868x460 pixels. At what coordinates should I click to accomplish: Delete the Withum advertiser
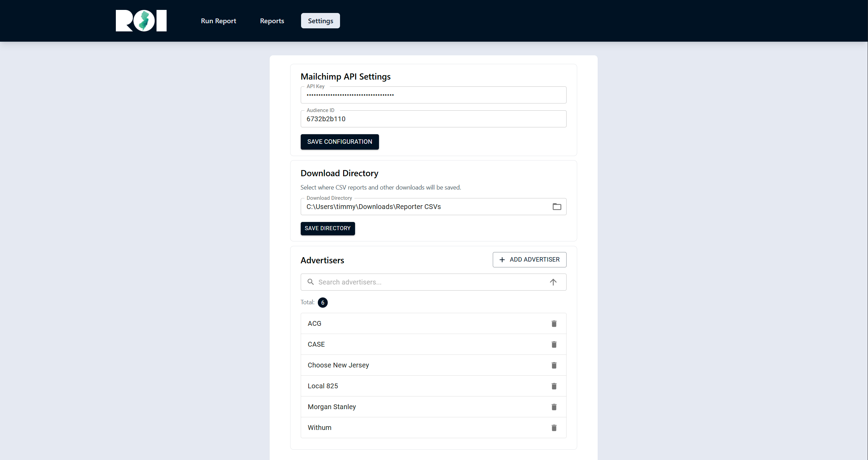pyautogui.click(x=554, y=428)
